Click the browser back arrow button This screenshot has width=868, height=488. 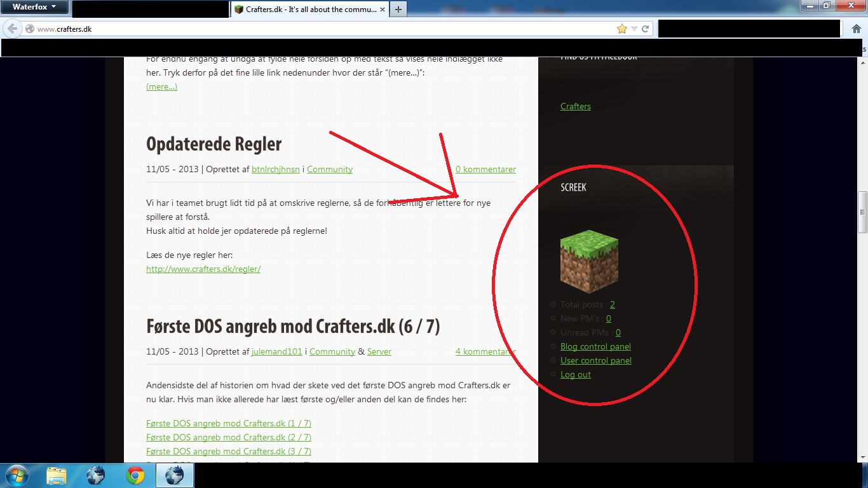[x=12, y=29]
